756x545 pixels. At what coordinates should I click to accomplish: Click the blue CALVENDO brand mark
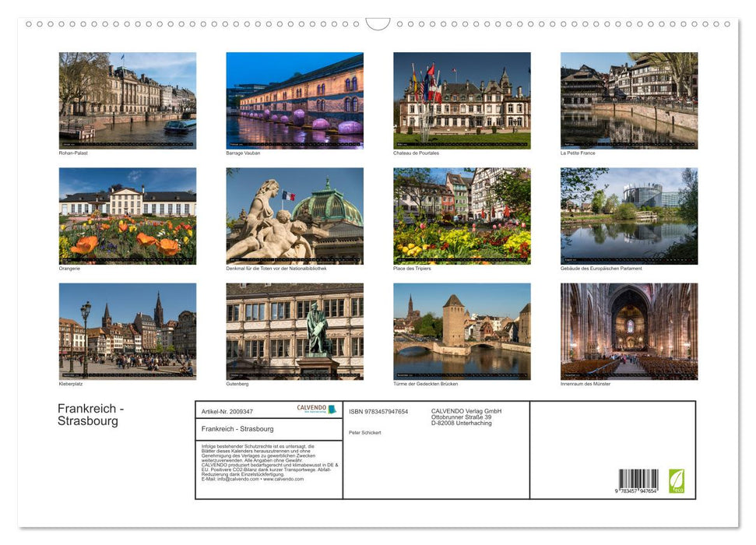(331, 408)
